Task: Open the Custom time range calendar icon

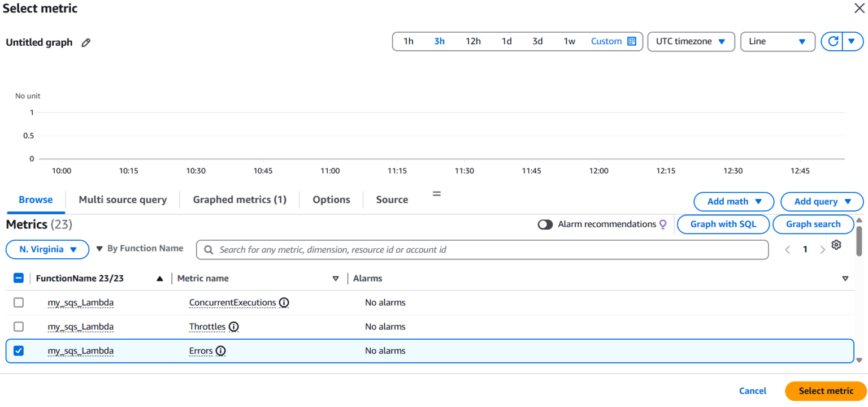Action: click(x=632, y=41)
